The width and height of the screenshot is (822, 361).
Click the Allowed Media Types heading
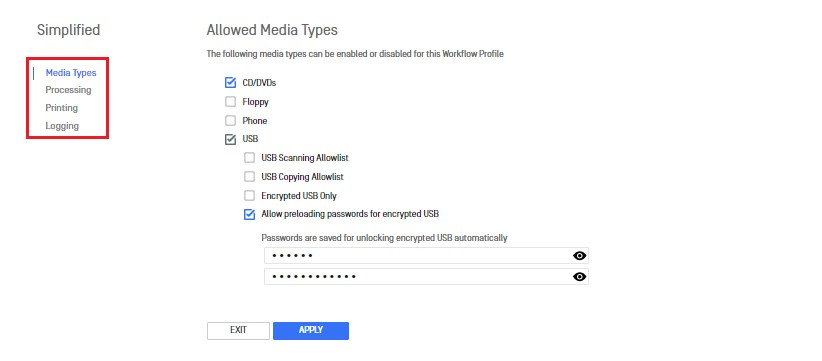click(x=272, y=30)
